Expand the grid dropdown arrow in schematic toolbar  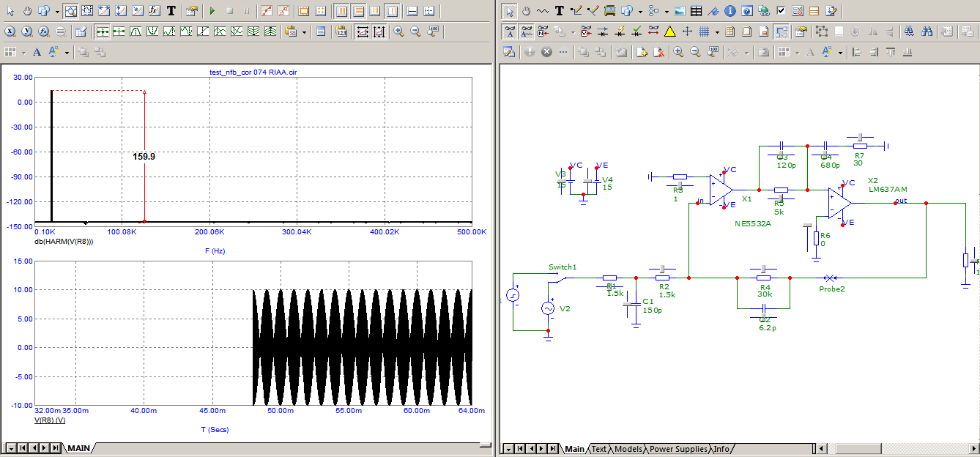[x=717, y=31]
